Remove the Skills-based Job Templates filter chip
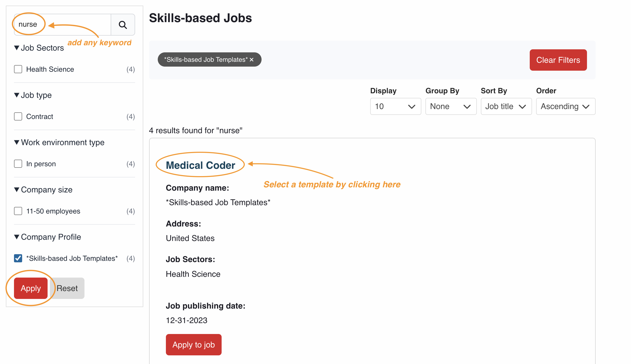 (252, 59)
